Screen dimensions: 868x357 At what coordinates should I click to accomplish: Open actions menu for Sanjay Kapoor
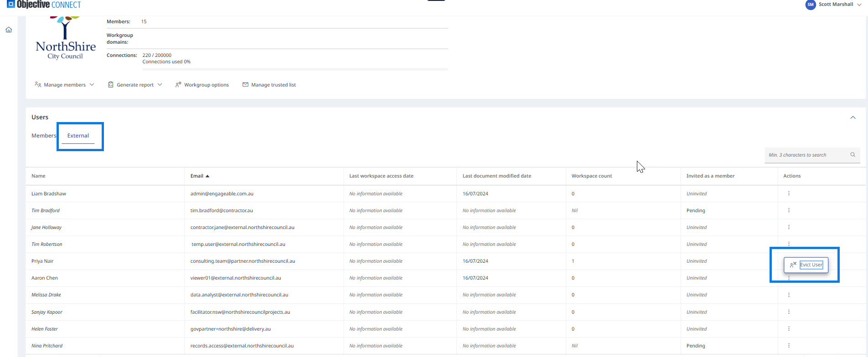(789, 312)
